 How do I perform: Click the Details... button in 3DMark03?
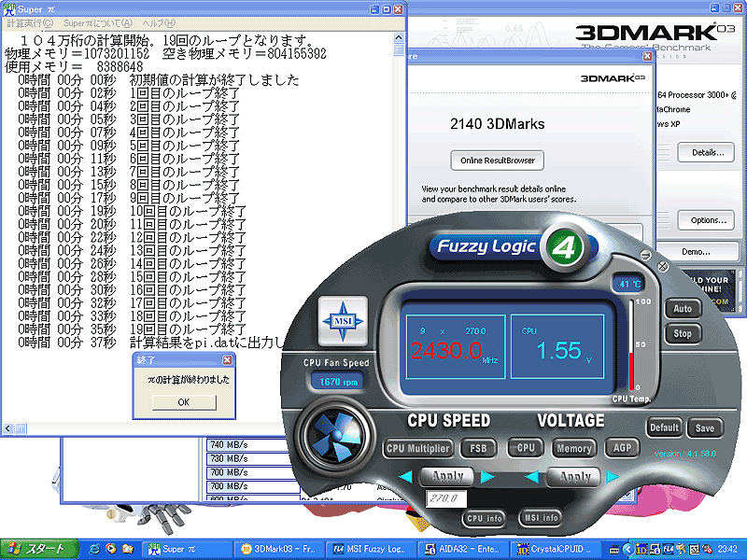708,152
